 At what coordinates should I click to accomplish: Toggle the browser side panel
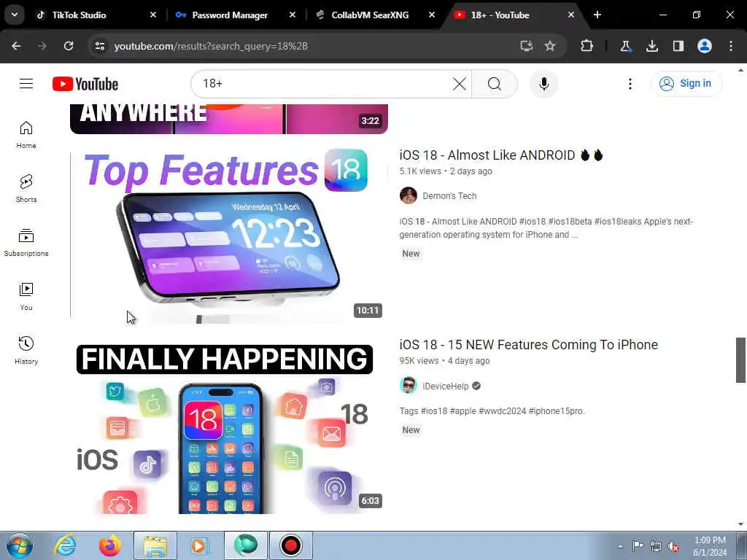pos(678,46)
